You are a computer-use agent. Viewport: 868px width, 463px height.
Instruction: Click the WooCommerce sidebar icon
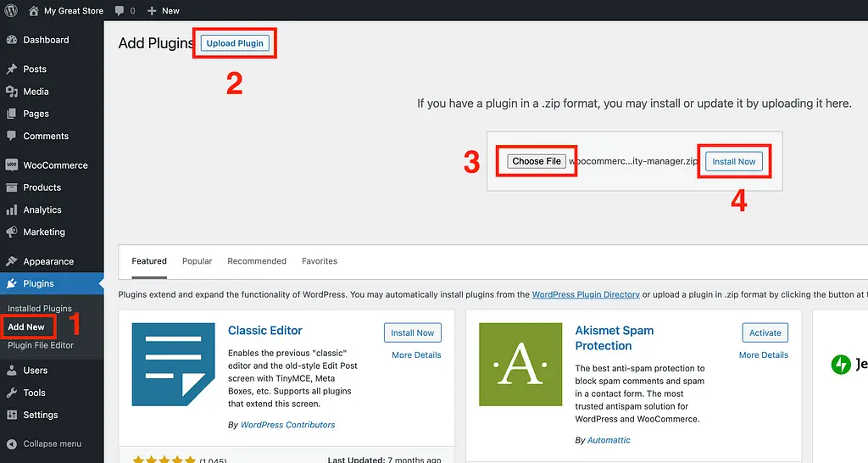coord(12,165)
